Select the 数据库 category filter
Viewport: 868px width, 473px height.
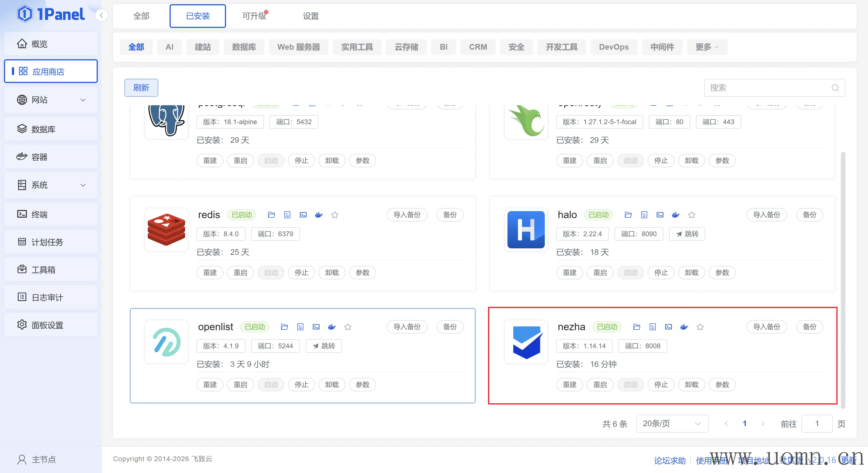point(244,47)
